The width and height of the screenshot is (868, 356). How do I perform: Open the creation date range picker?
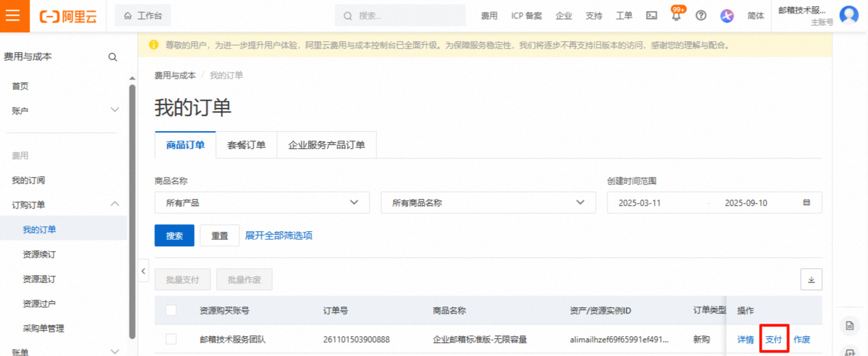coord(714,202)
